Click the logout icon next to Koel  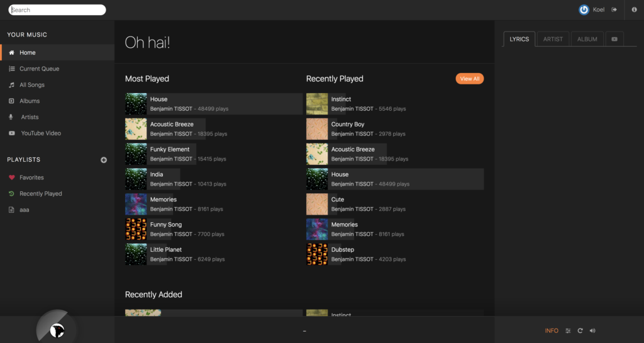tap(614, 9)
